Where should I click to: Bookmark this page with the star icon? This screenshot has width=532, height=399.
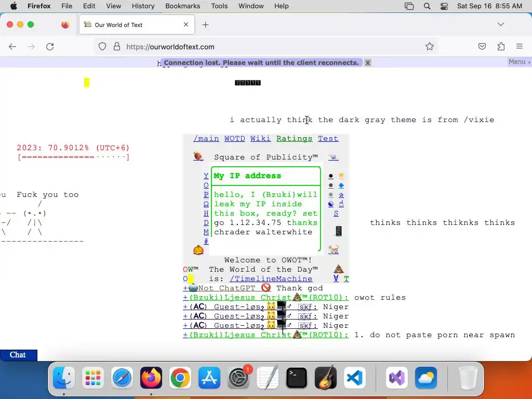(x=430, y=46)
